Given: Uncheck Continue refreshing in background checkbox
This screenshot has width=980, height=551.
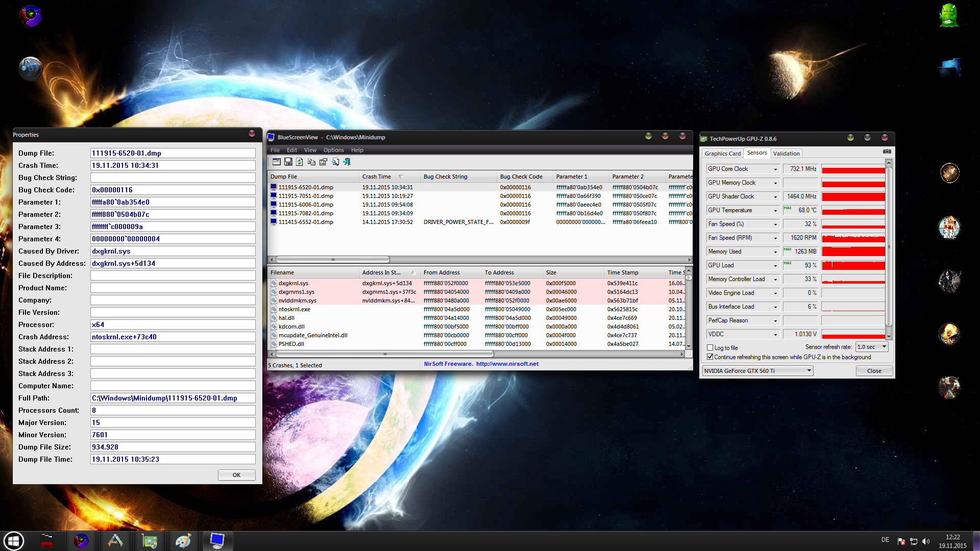Looking at the screenshot, I should click(710, 357).
